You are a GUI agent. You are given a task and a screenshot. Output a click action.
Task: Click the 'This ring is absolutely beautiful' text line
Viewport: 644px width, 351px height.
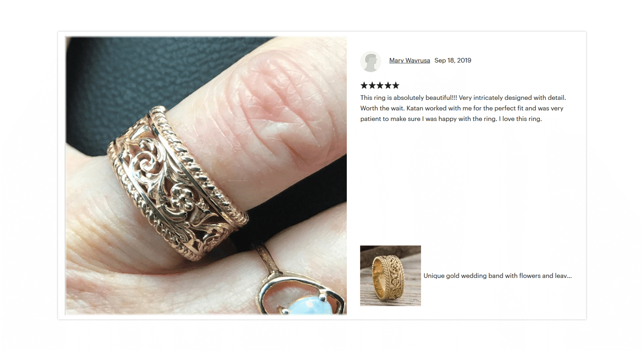466,98
